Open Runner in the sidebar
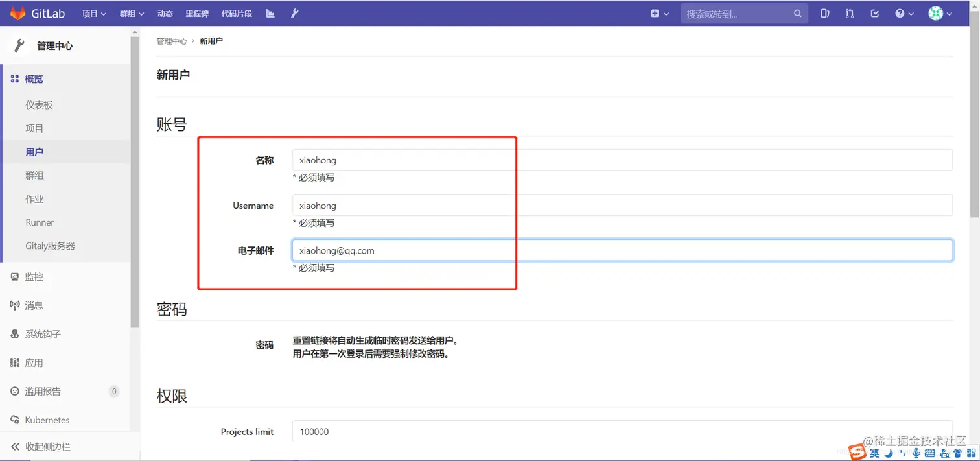The height and width of the screenshot is (461, 980). coord(40,222)
